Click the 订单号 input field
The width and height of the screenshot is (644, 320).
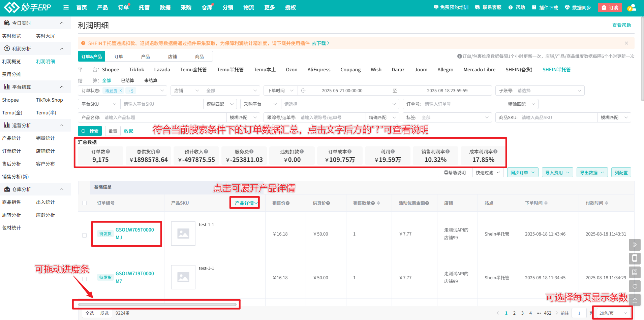click(x=463, y=104)
